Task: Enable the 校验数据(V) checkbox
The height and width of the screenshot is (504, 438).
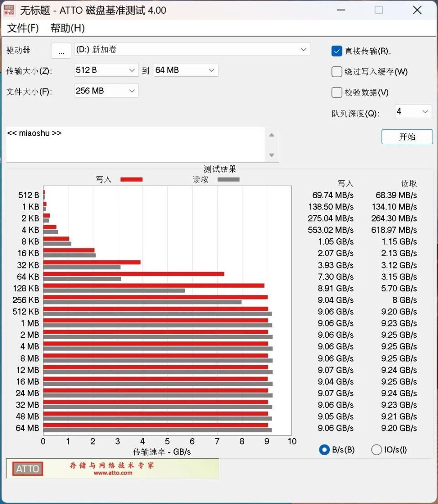Action: (336, 92)
